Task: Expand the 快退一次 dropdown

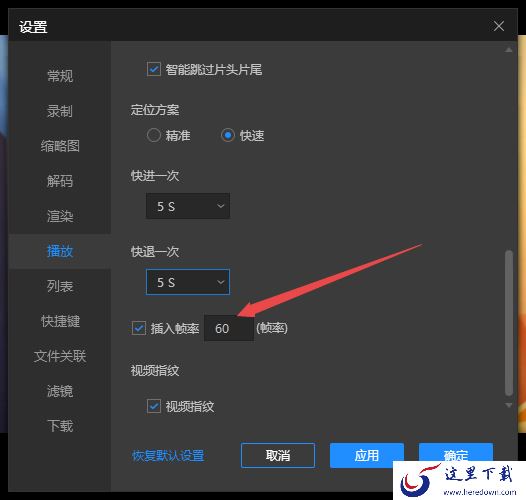Action: click(188, 282)
